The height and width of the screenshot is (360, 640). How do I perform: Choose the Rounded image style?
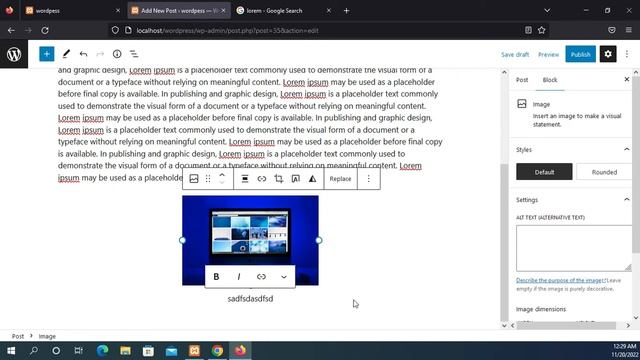(x=604, y=172)
